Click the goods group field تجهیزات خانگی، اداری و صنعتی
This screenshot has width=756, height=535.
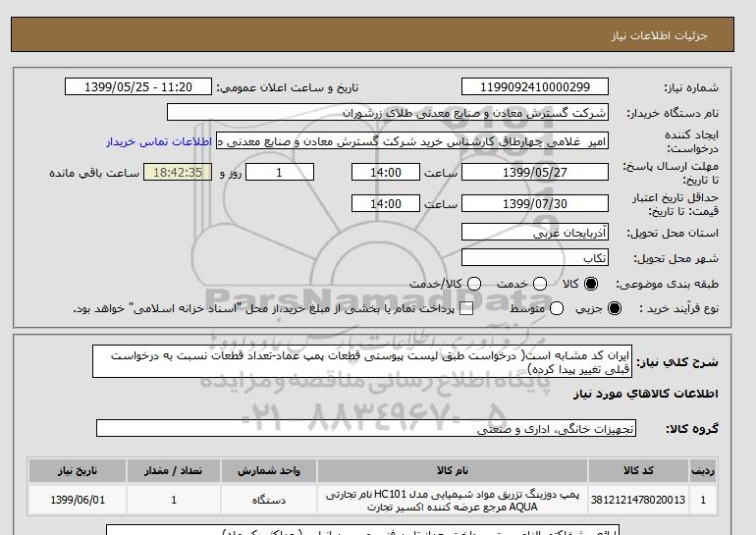(366, 428)
